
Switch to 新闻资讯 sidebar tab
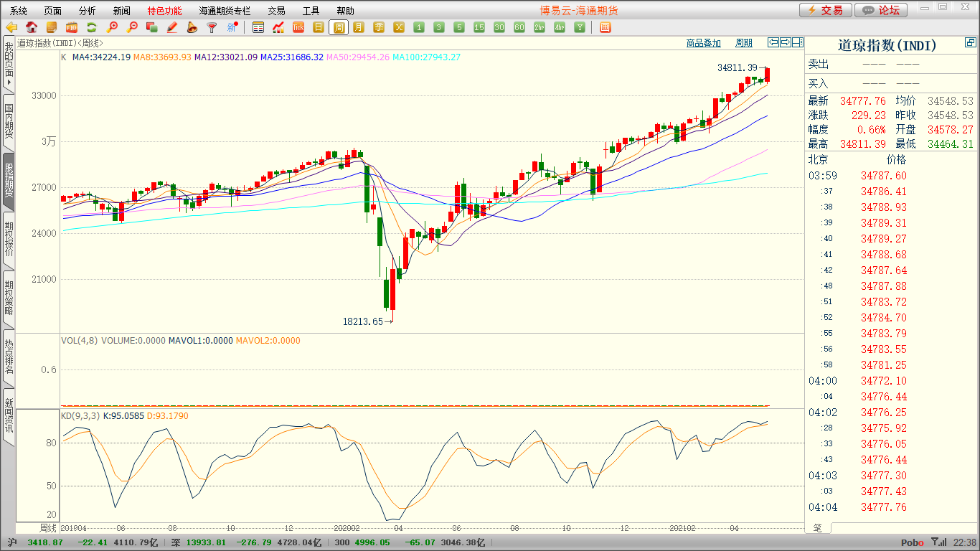(8, 415)
